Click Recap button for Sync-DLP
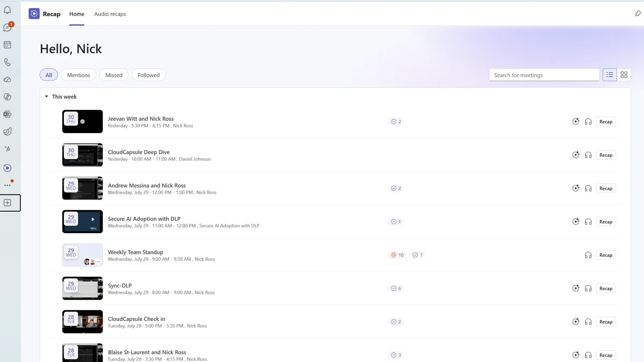This screenshot has height=362, width=644. [x=606, y=289]
